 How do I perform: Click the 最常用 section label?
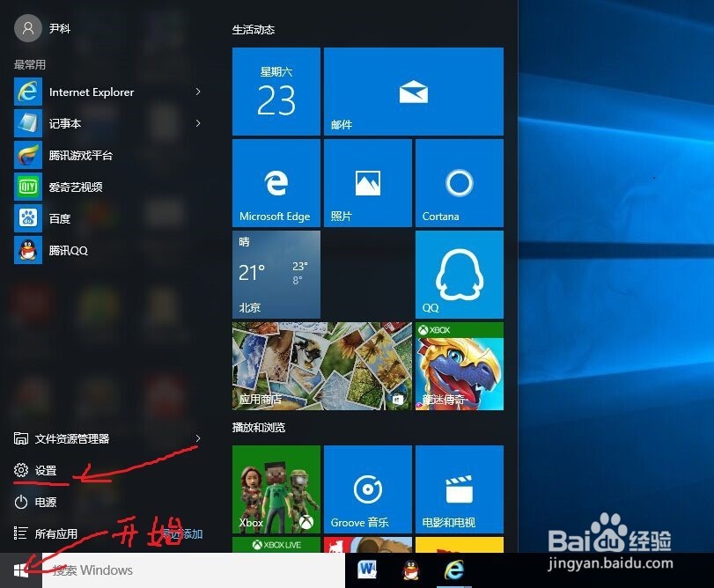tap(30, 64)
